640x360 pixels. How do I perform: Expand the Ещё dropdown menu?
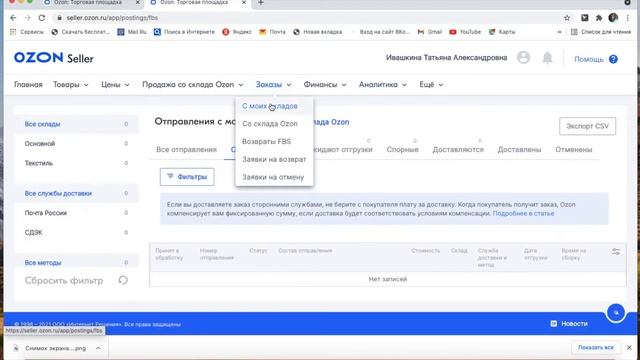(x=431, y=84)
